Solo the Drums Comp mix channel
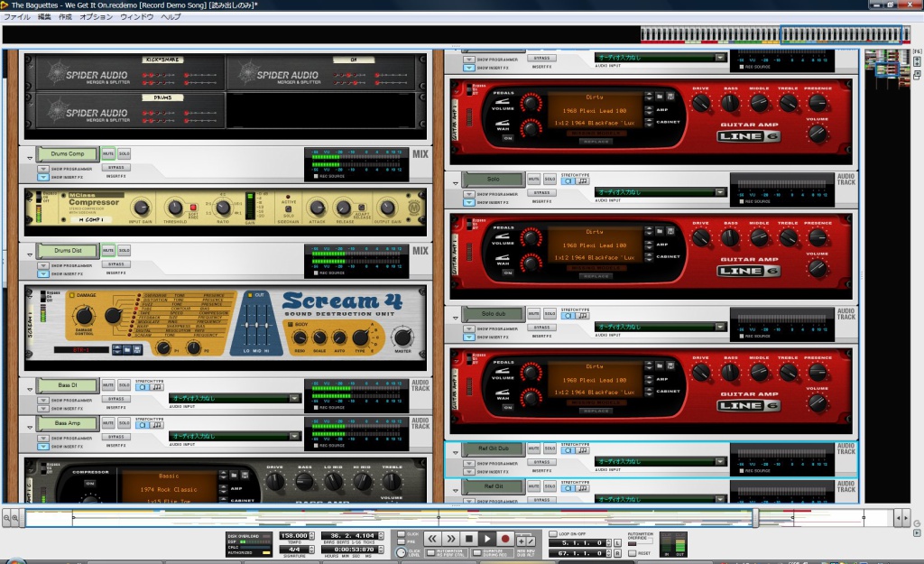Viewport: 924px width, 564px height. pyautogui.click(x=124, y=153)
